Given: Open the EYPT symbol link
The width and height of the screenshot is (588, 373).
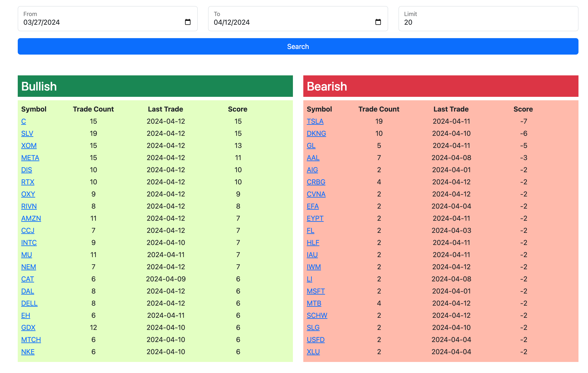Looking at the screenshot, I should [x=315, y=218].
